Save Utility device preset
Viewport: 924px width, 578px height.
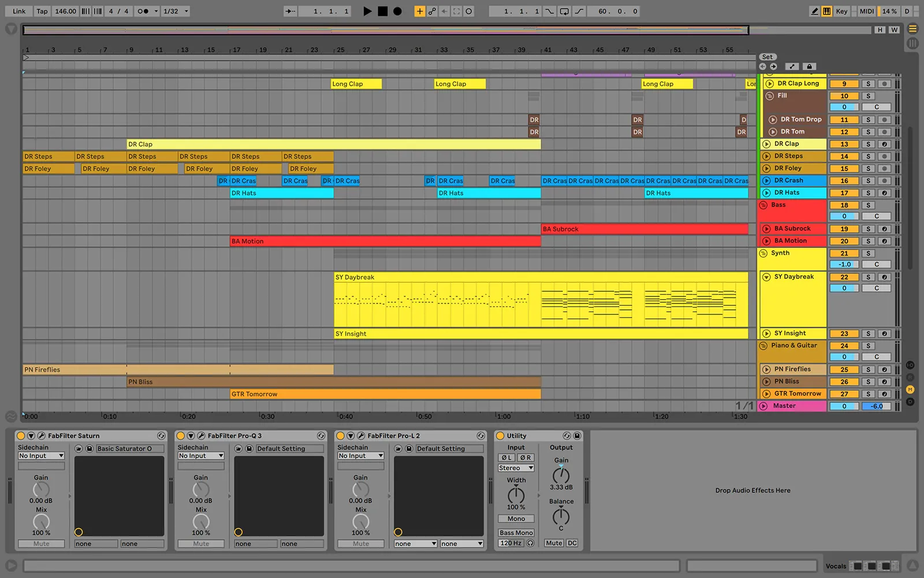pos(577,436)
